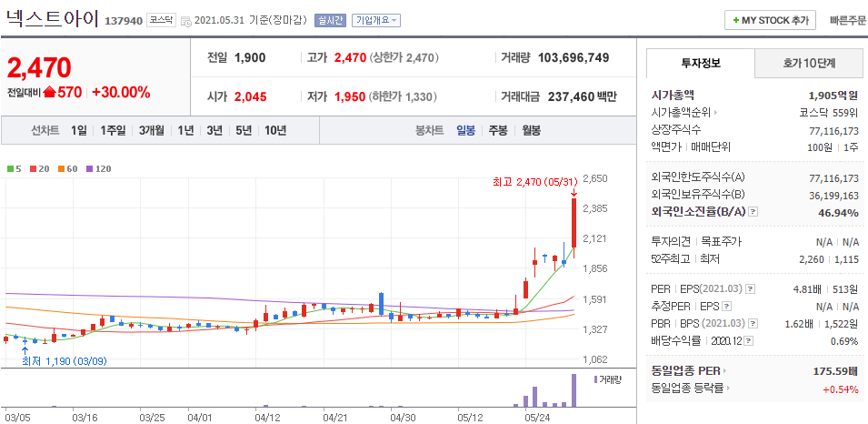Click the 시가총액 value 1,905억원
This screenshot has width=868, height=424.
(x=833, y=95)
